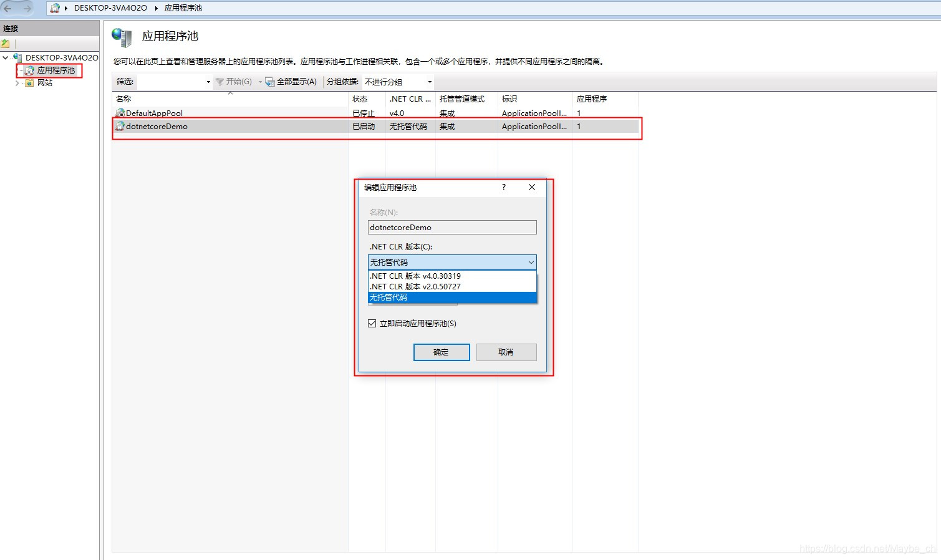Sort by the 状态 column header
This screenshot has width=941, height=560.
pyautogui.click(x=367, y=99)
